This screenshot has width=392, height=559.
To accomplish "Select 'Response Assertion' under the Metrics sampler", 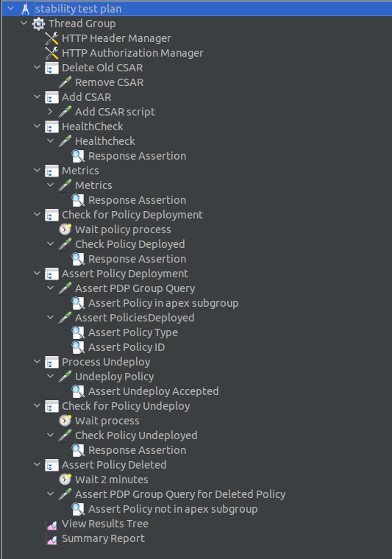I will [138, 200].
